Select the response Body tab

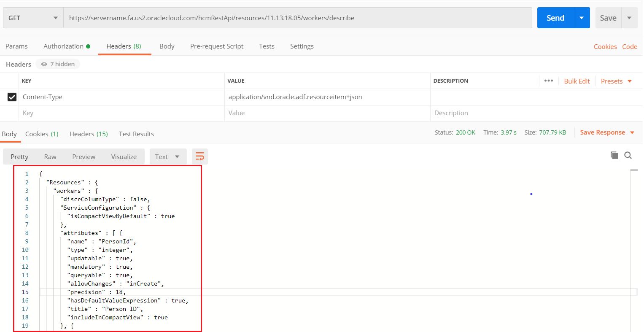pyautogui.click(x=9, y=134)
